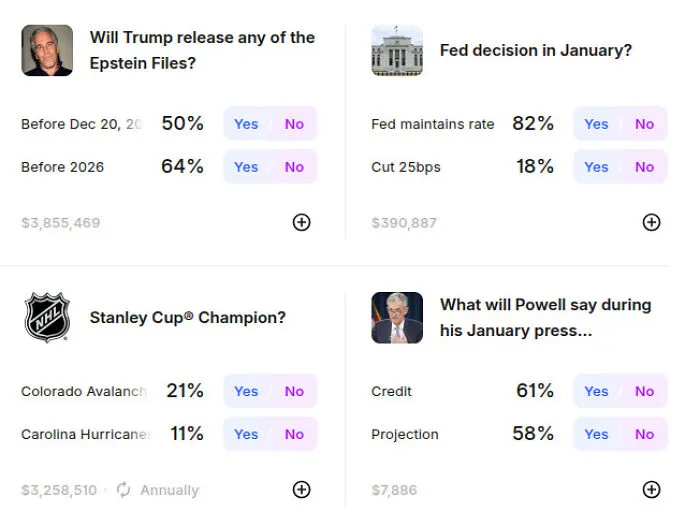Screen dimensions: 700x526
Task: Select No for Projection mention
Action: (x=644, y=434)
